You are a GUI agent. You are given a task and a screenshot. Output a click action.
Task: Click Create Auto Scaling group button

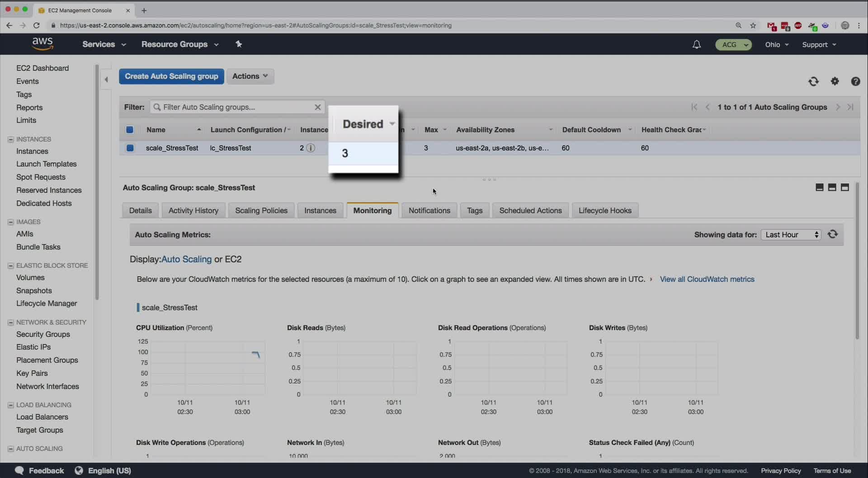(171, 76)
